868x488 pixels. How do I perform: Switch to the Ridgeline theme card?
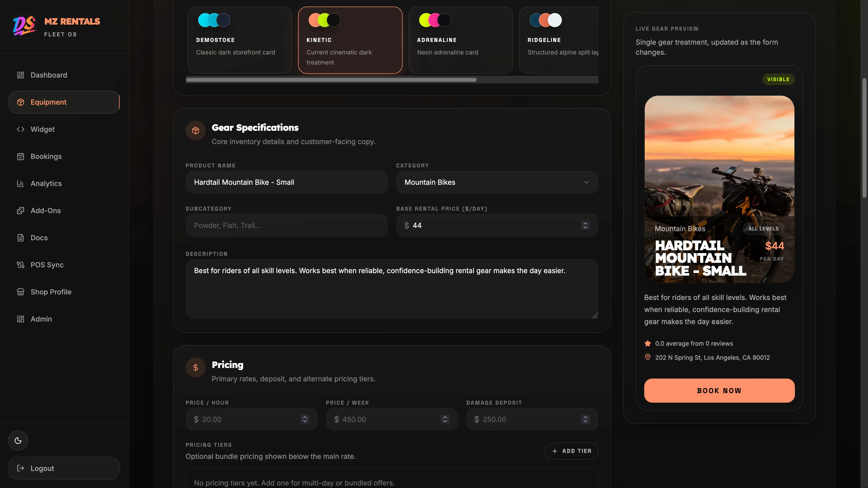[559, 40]
